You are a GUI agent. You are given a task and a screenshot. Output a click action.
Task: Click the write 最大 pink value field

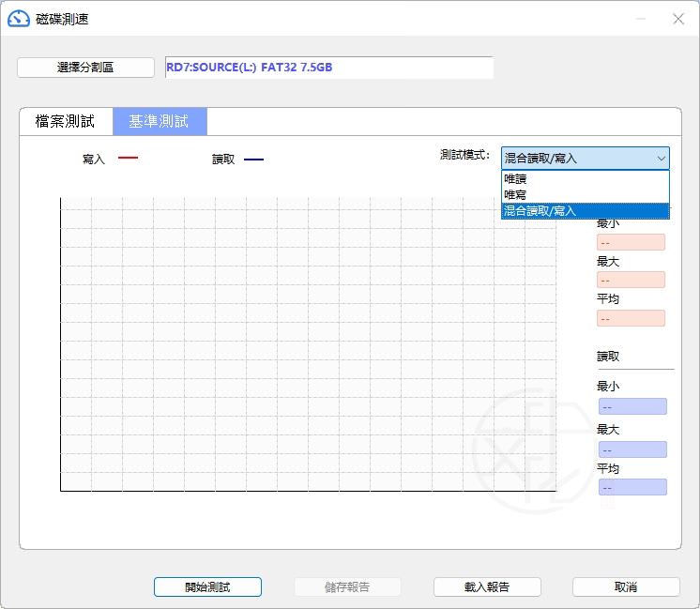pyautogui.click(x=631, y=280)
